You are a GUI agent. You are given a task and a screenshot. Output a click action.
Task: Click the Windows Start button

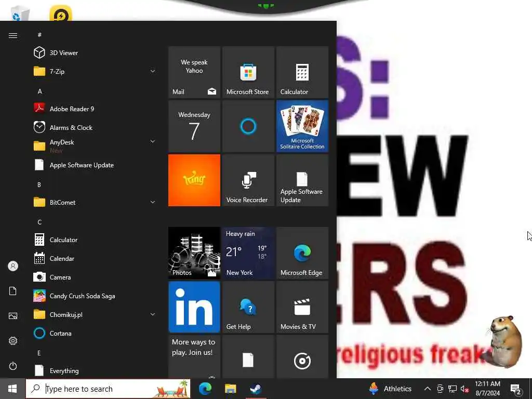[x=12, y=389]
